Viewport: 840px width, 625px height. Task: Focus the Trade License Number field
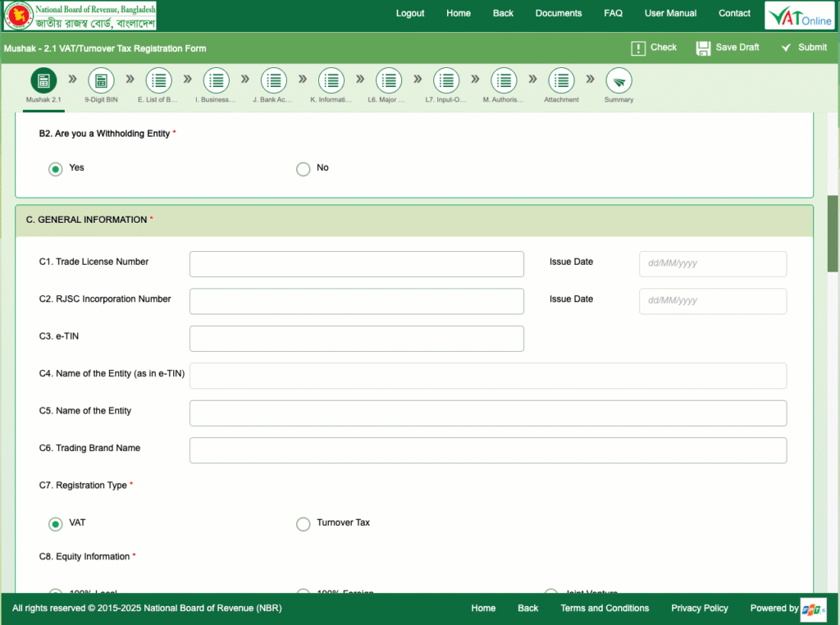pos(357,264)
